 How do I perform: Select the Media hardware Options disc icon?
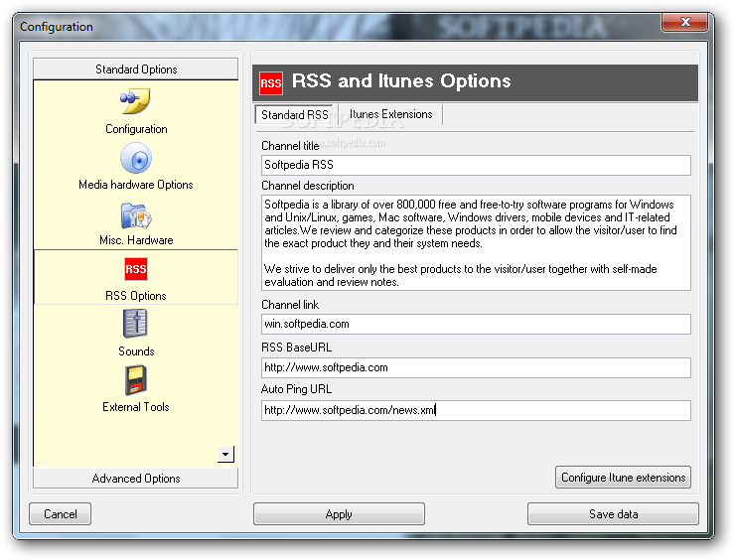point(136,158)
